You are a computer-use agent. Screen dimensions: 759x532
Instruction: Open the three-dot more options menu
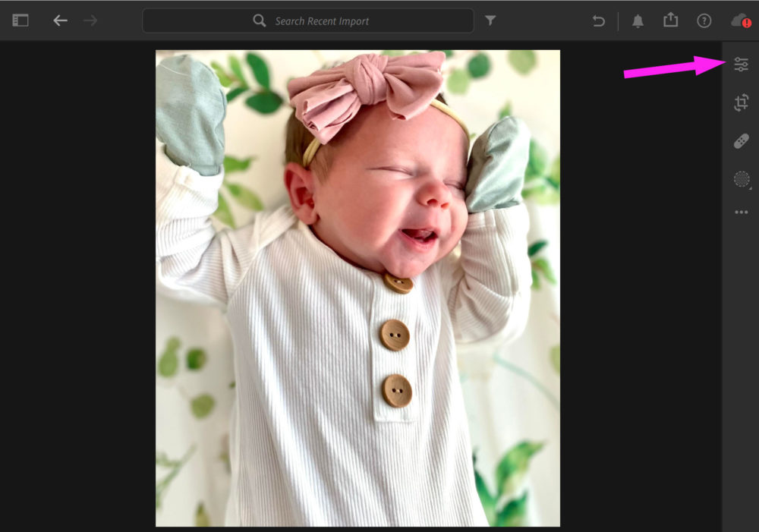coord(741,212)
